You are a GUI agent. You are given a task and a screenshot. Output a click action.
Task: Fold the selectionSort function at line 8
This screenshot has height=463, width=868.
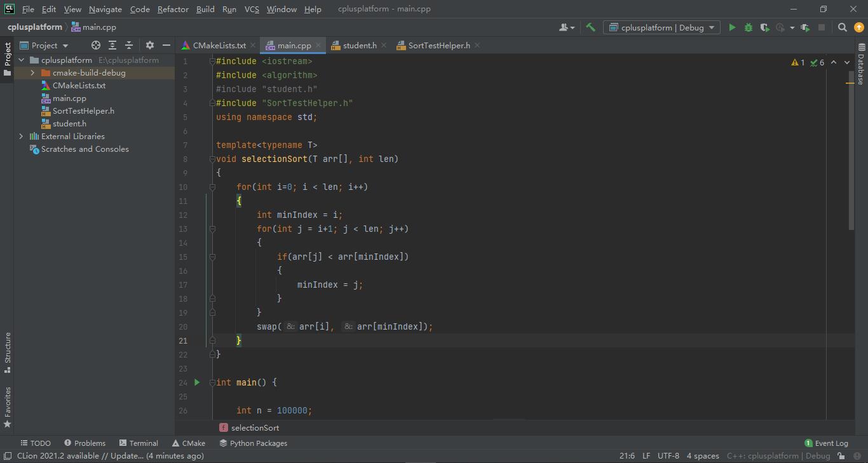click(212, 159)
